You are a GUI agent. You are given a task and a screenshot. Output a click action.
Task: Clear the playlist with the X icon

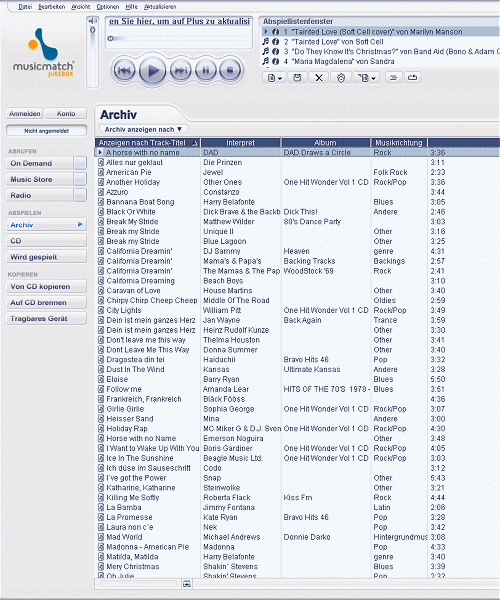(x=319, y=78)
